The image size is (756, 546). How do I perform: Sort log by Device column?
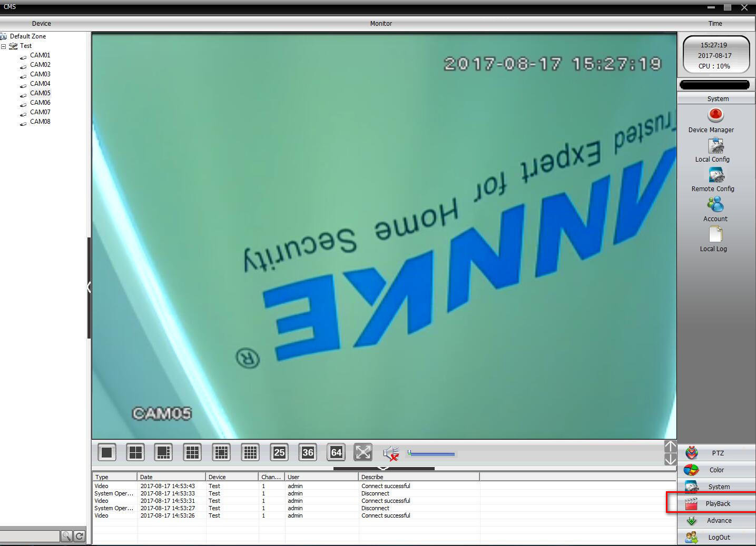click(x=232, y=477)
